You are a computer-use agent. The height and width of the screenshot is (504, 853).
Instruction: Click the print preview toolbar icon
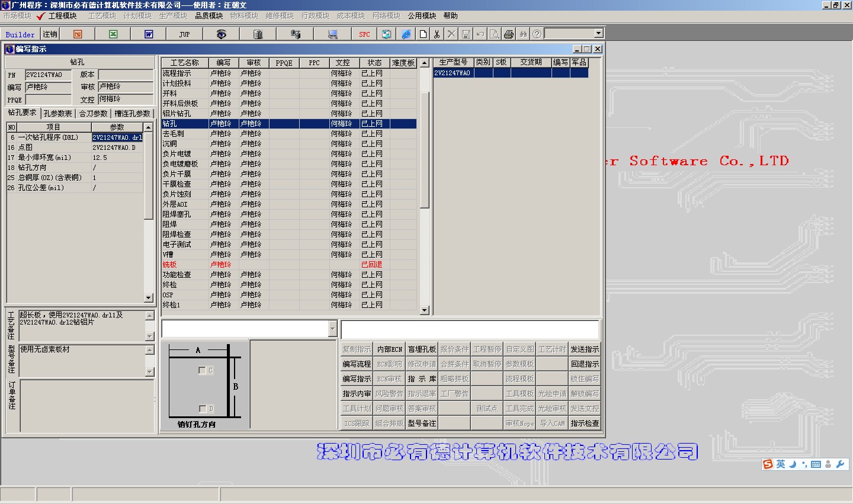tap(495, 34)
